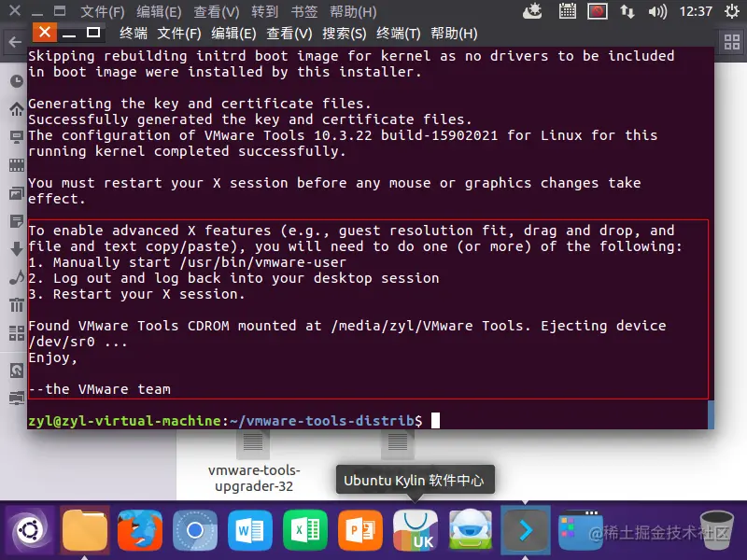This screenshot has height=560, width=747.
Task: Open the power session menu icon
Action: (732, 11)
